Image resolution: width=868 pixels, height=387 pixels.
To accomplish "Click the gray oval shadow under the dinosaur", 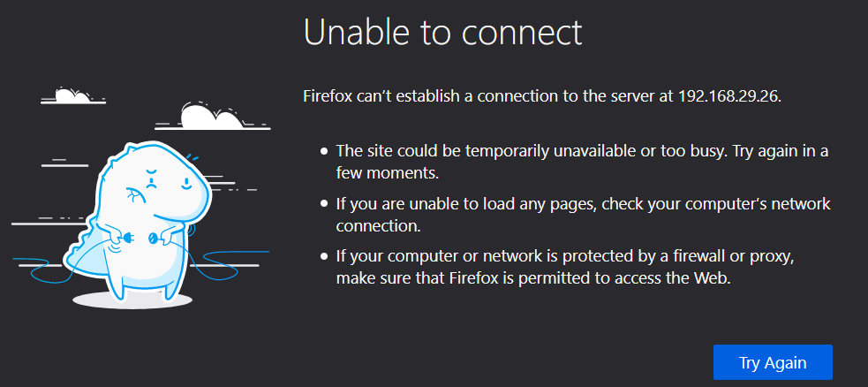I will 132,300.
